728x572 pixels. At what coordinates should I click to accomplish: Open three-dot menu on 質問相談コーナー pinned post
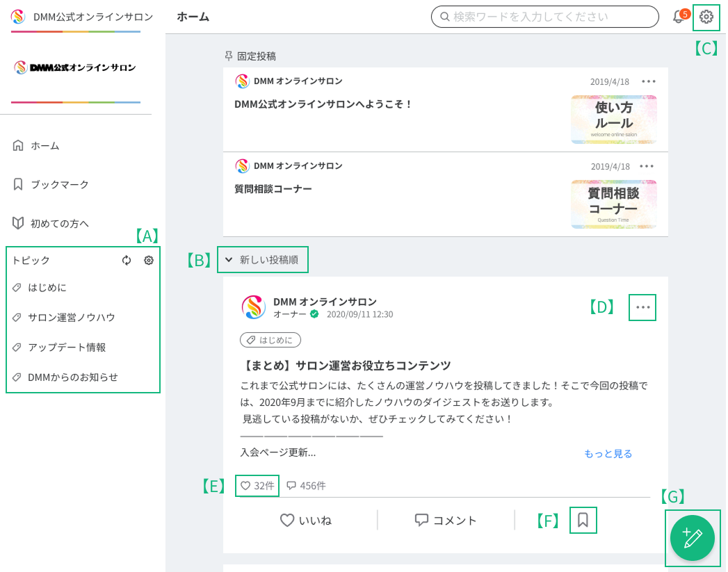(x=647, y=166)
